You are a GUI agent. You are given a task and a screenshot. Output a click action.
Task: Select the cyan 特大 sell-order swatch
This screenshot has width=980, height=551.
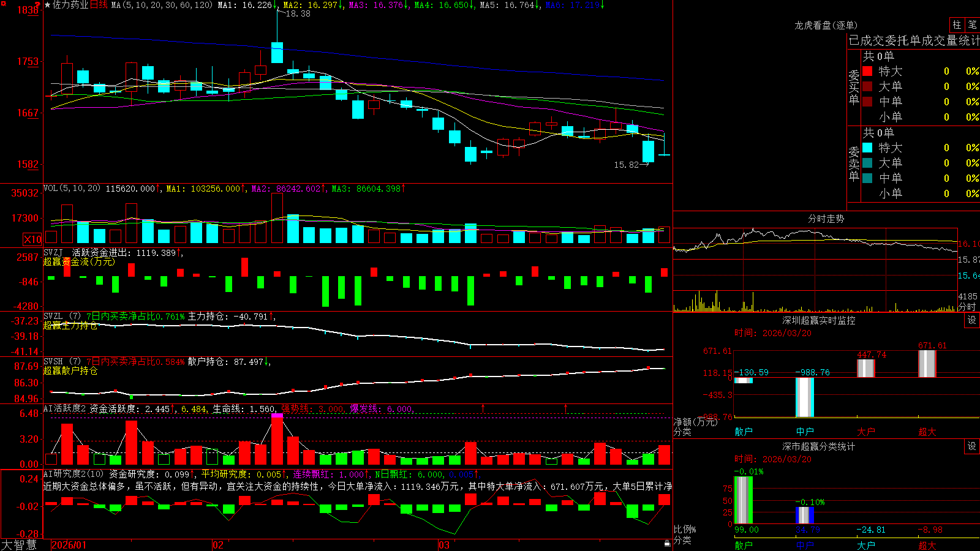coord(867,148)
